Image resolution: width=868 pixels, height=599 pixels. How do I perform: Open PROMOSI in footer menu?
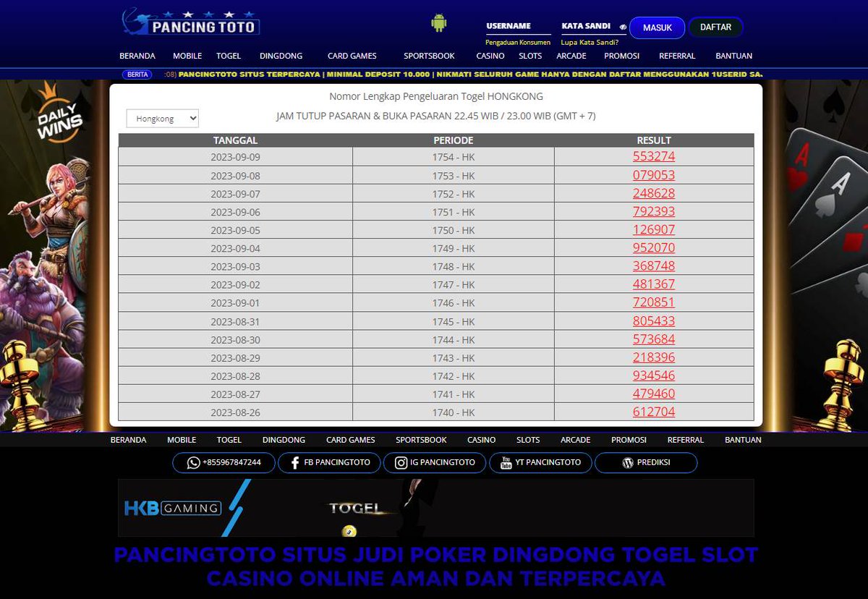pyautogui.click(x=629, y=440)
